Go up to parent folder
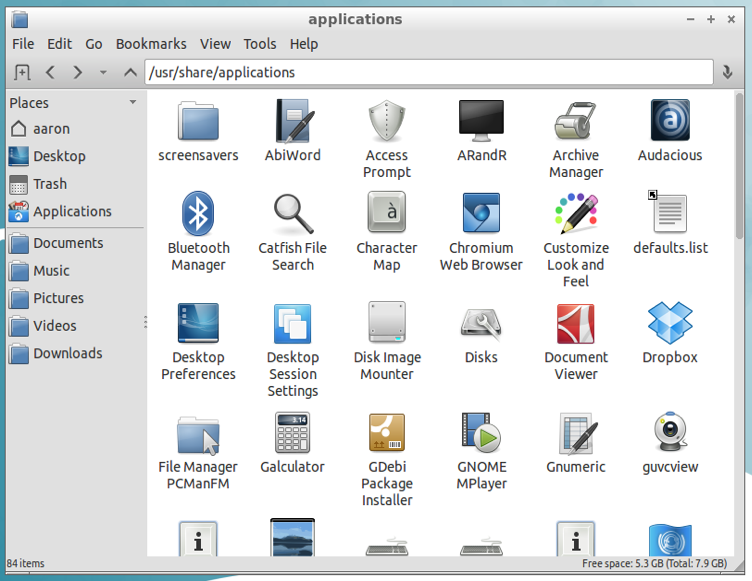The height and width of the screenshot is (581, 752). tap(130, 72)
